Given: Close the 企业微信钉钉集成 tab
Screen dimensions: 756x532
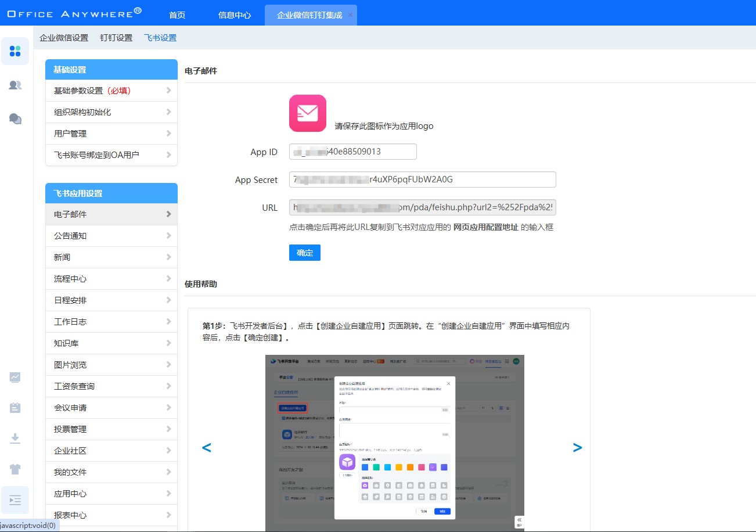Looking at the screenshot, I should click(x=350, y=15).
